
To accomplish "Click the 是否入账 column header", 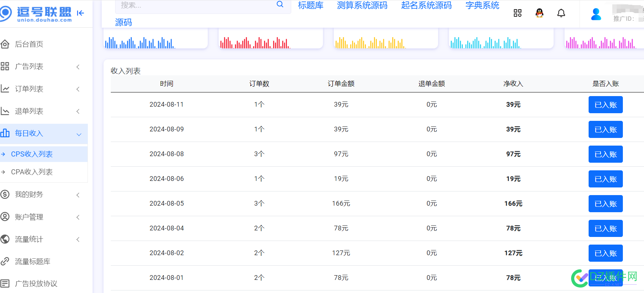I will click(x=605, y=84).
